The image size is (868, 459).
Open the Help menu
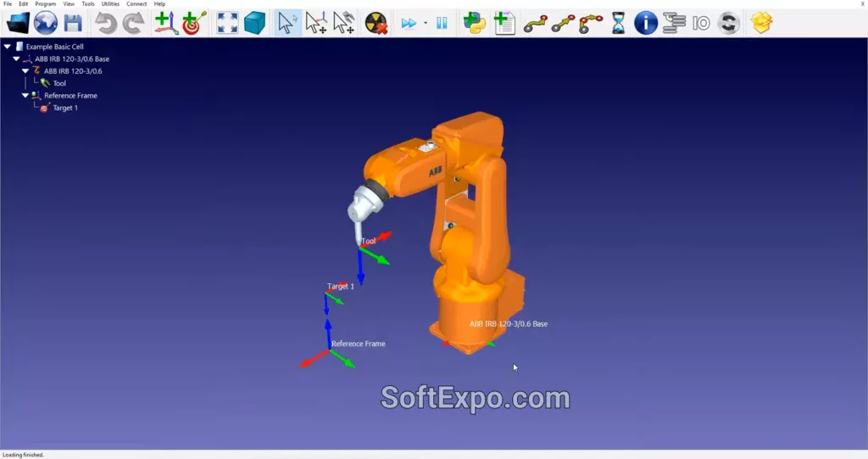159,4
